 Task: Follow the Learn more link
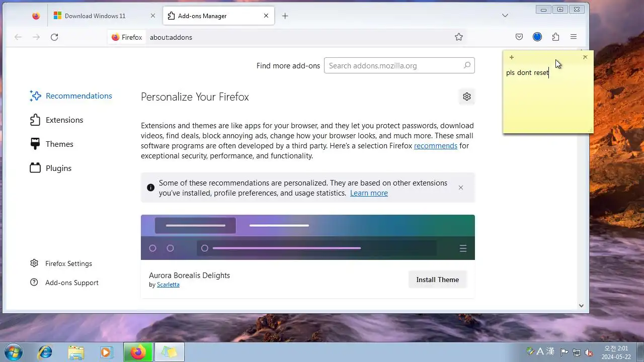click(369, 193)
